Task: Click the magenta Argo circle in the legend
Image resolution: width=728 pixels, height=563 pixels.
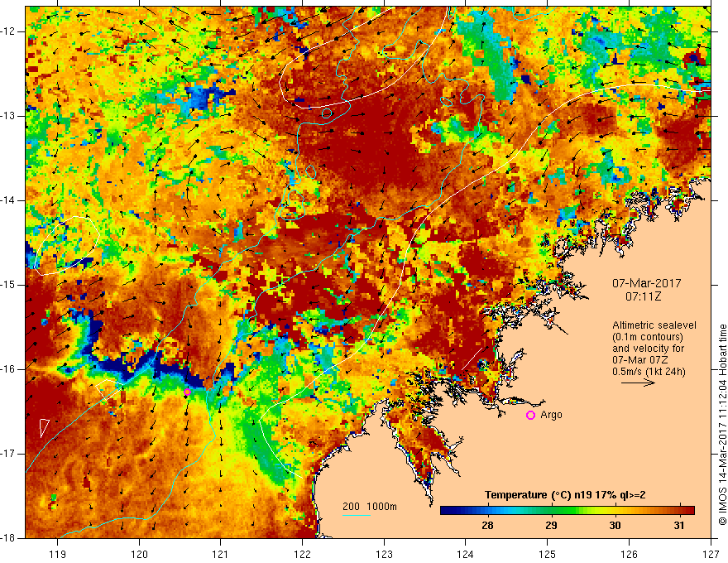Action: 530,416
